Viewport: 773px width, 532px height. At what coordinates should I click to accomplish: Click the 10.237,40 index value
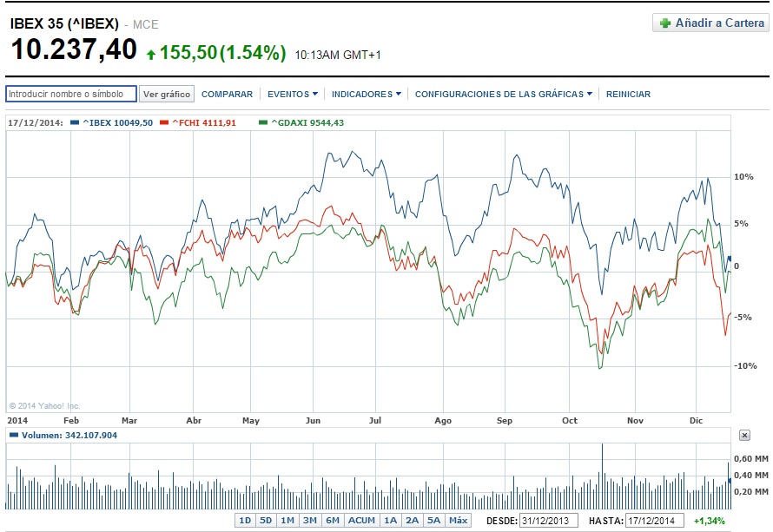coord(74,49)
